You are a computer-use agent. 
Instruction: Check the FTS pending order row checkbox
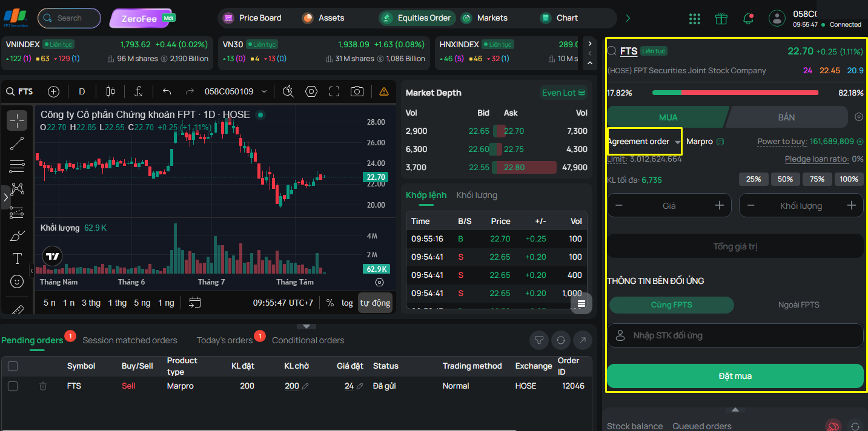(x=13, y=386)
